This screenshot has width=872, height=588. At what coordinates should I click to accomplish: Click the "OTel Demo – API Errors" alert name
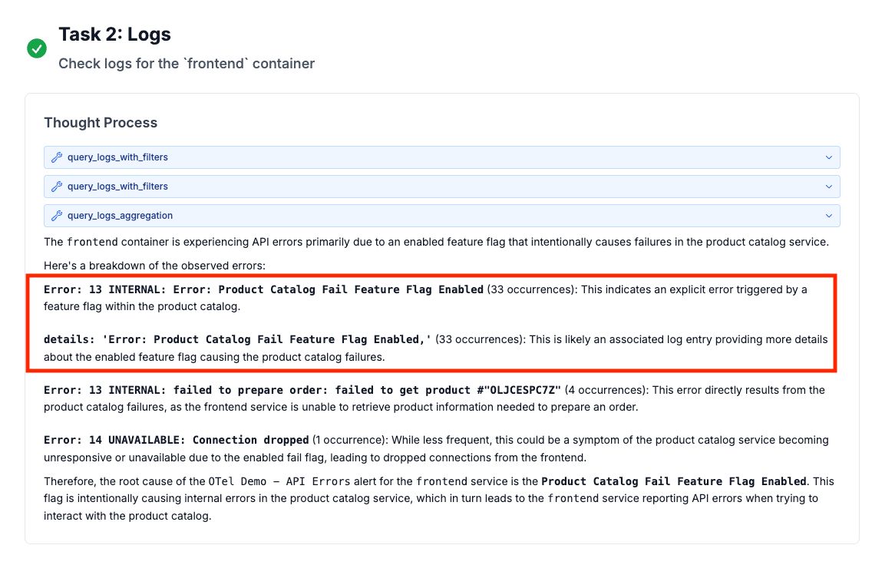coord(279,482)
